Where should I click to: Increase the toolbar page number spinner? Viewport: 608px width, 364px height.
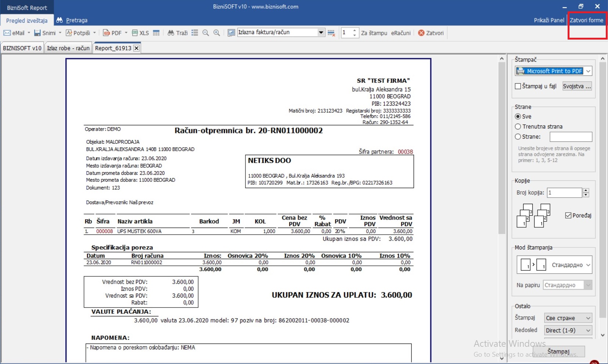[354, 30]
